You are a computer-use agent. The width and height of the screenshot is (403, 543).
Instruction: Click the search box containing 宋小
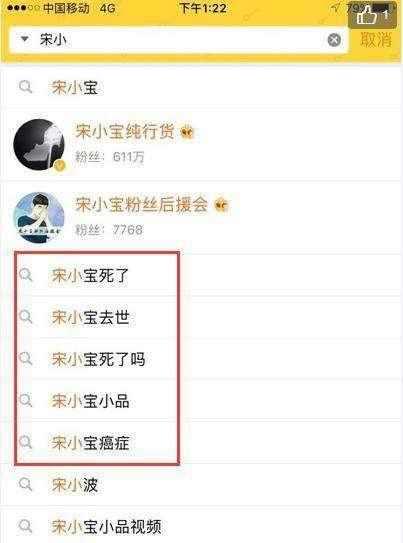(x=179, y=40)
